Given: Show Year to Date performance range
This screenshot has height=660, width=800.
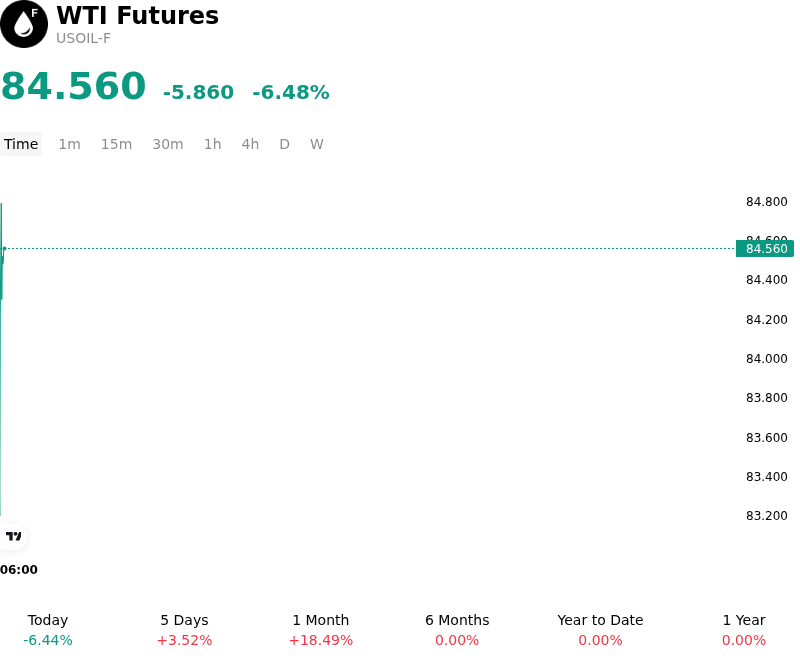Looking at the screenshot, I should pyautogui.click(x=601, y=630).
